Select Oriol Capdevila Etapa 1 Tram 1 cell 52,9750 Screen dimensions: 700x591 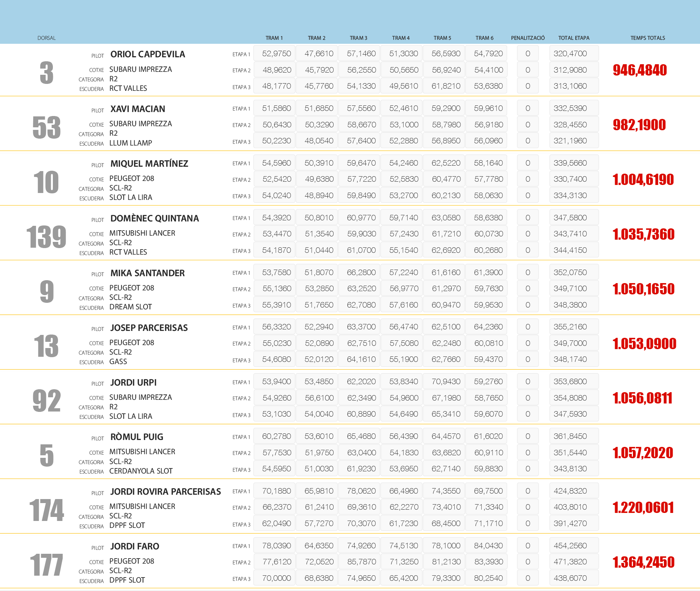click(x=276, y=54)
